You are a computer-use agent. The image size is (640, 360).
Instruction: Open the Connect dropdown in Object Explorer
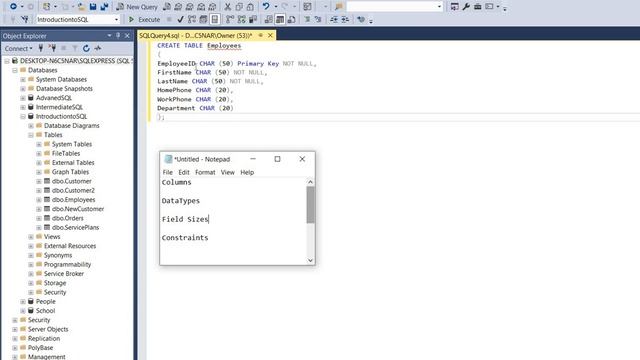(x=18, y=48)
